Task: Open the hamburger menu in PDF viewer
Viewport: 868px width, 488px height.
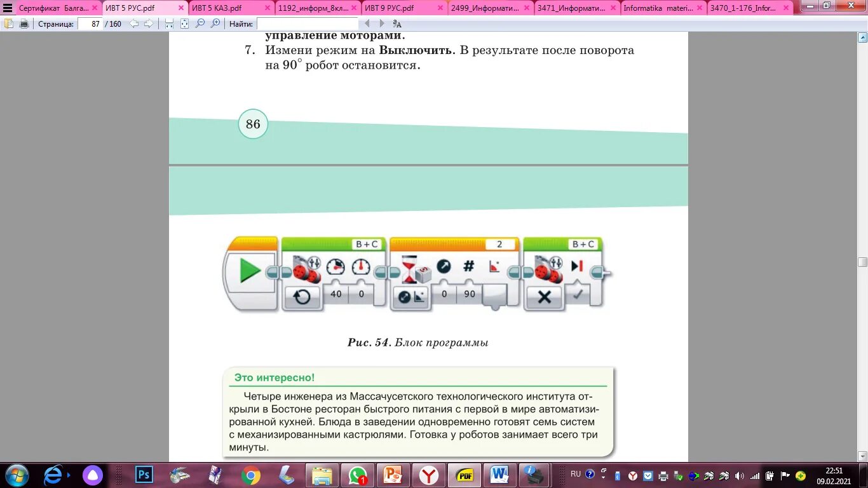Action: (x=8, y=8)
